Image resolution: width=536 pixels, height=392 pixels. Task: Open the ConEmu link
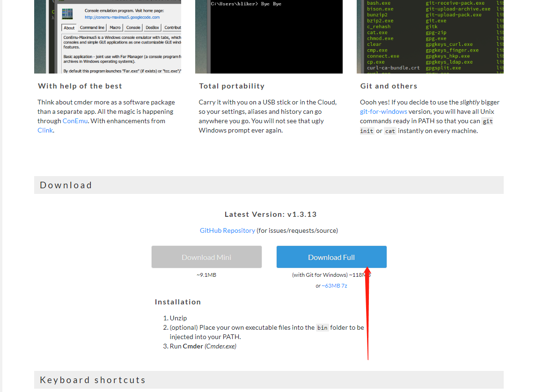pyautogui.click(x=75, y=121)
